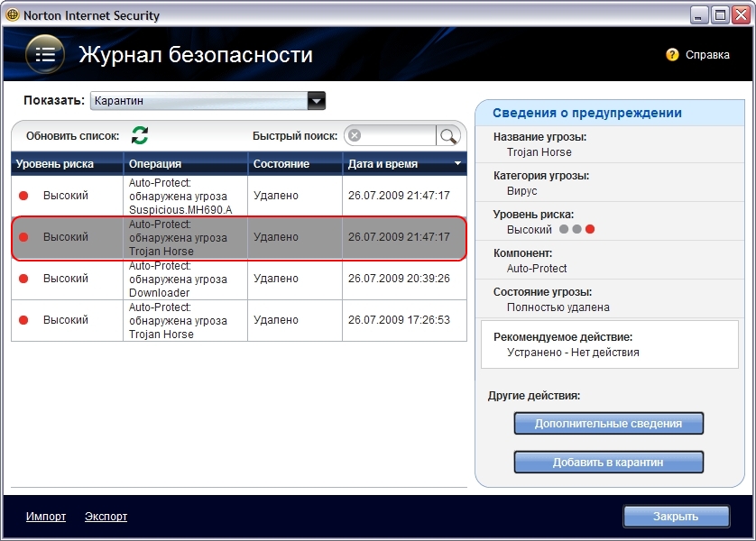Click the Security History list icon

click(x=45, y=54)
